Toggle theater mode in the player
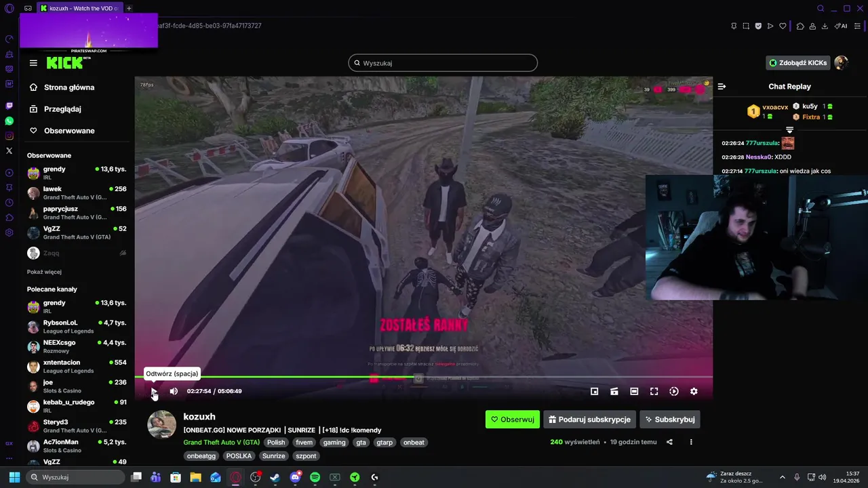 tap(634, 391)
